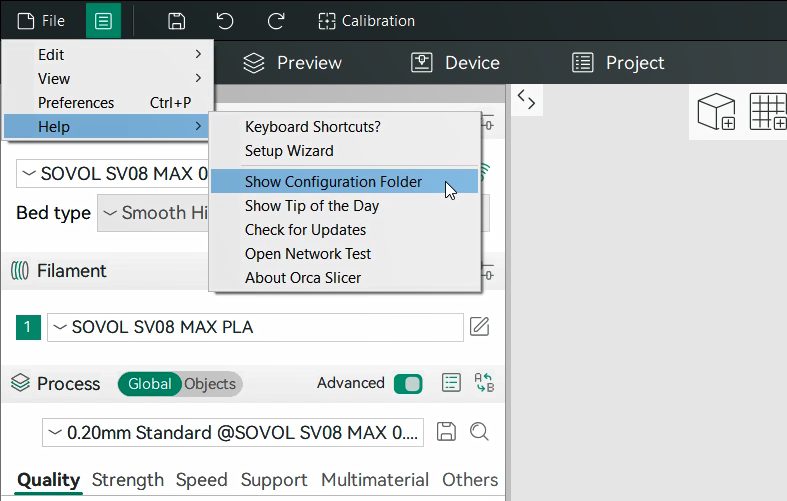Click the save process preset icon

(446, 432)
